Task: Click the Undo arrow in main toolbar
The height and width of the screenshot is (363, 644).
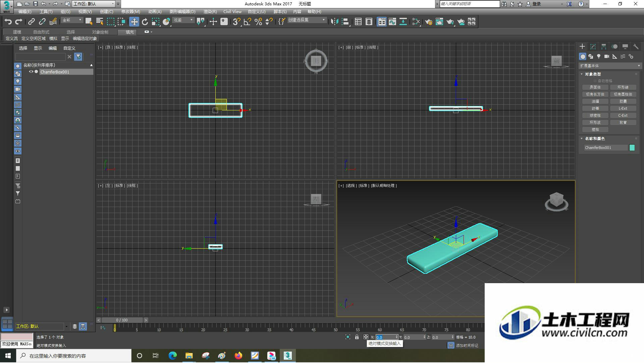Action: click(8, 22)
